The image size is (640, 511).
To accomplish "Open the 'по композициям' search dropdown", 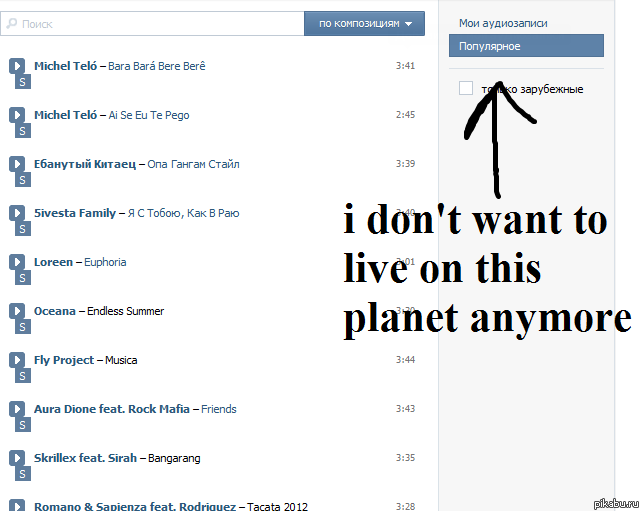I will pyautogui.click(x=365, y=23).
